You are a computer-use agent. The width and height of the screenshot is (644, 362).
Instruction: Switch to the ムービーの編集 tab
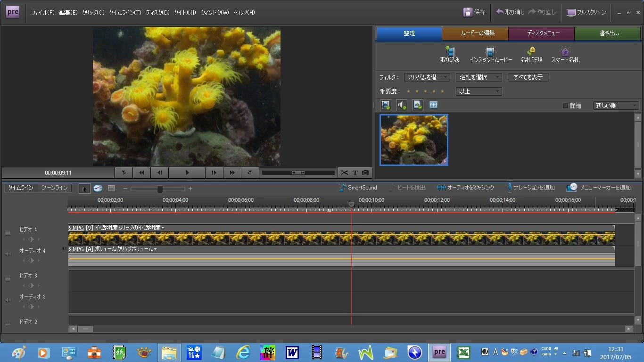click(475, 33)
